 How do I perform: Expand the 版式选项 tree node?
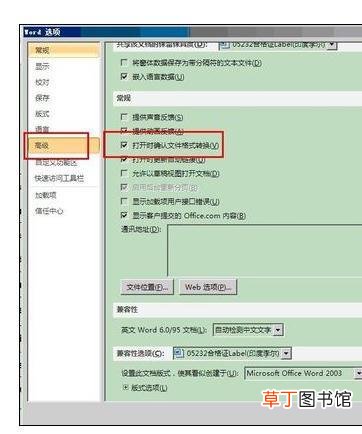pos(126,387)
